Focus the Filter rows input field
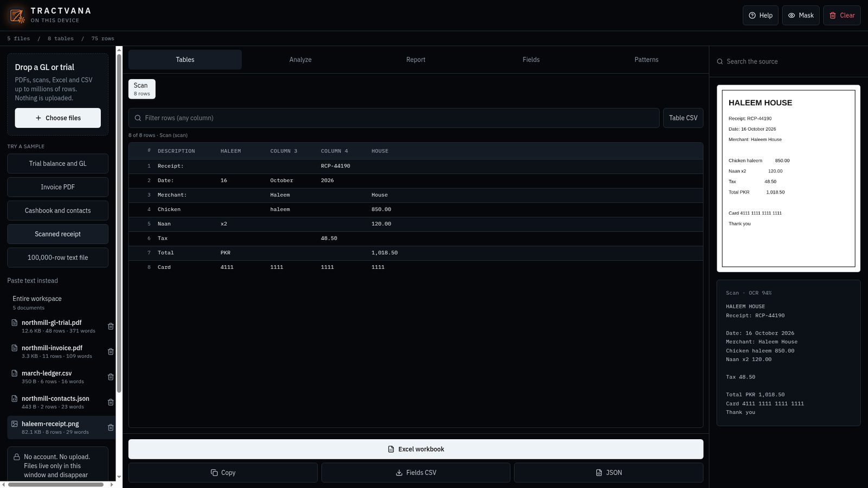 [x=394, y=118]
